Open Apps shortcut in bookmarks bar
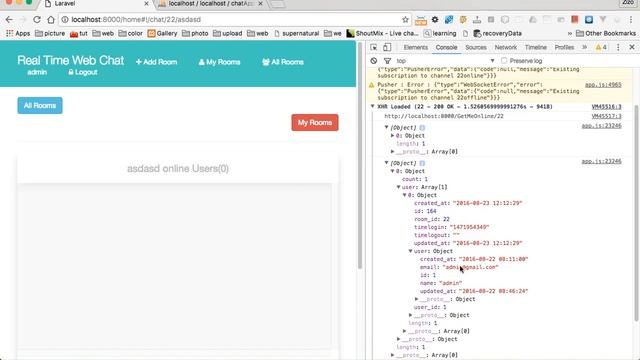Image resolution: width=640 pixels, height=360 pixels. tap(18, 33)
